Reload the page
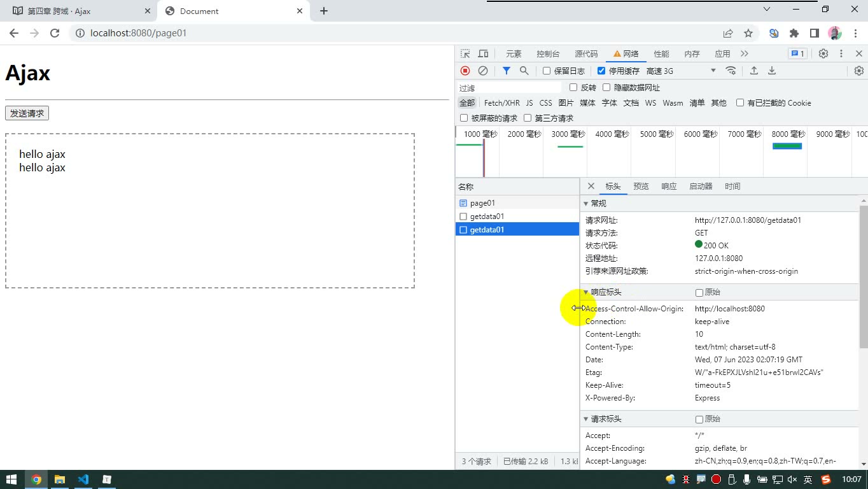Image resolution: width=868 pixels, height=489 pixels. tap(55, 33)
